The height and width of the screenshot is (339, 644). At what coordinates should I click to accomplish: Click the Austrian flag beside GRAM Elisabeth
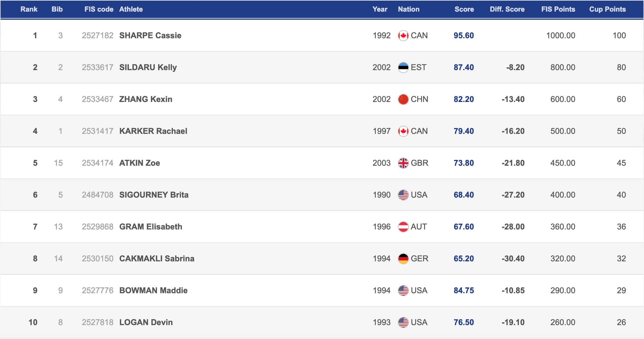coord(403,227)
